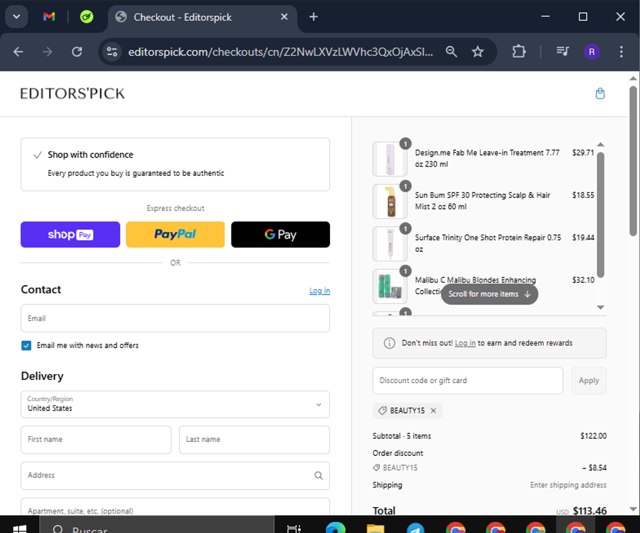640x533 pixels.
Task: Select the Surface Trinity Protein Repair thumbnail
Action: click(390, 244)
